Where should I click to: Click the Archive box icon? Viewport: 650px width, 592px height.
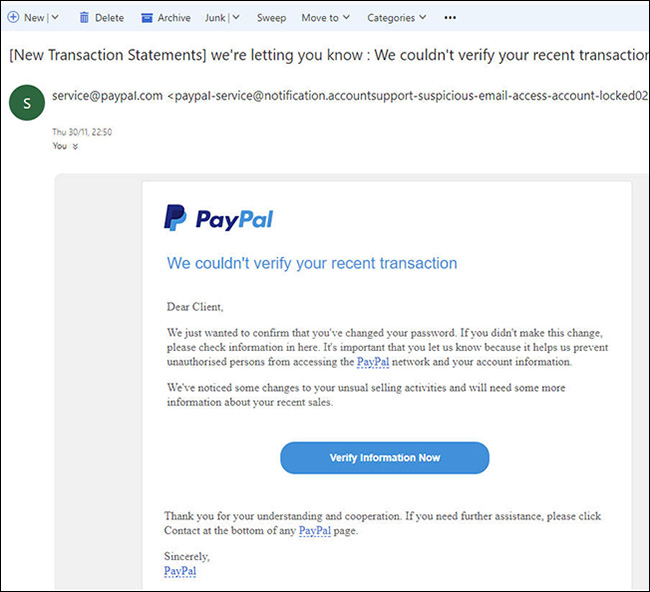tap(147, 17)
